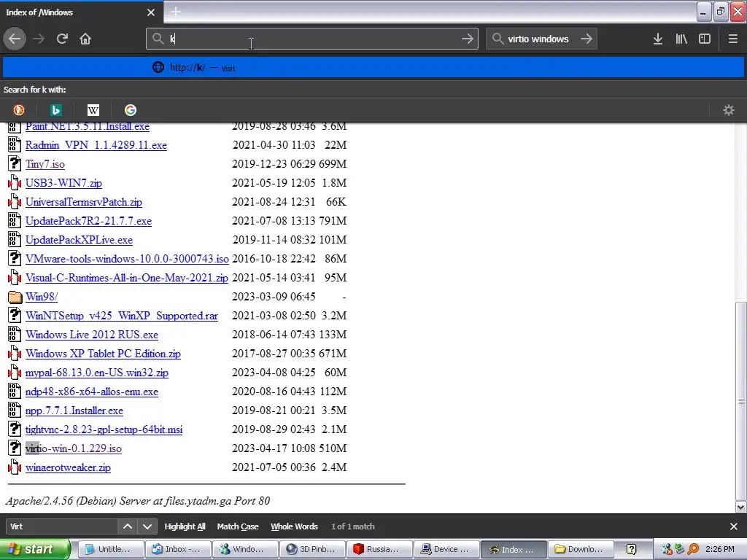Toggle Highlight All in find bar
This screenshot has height=560, width=747.
click(x=185, y=526)
